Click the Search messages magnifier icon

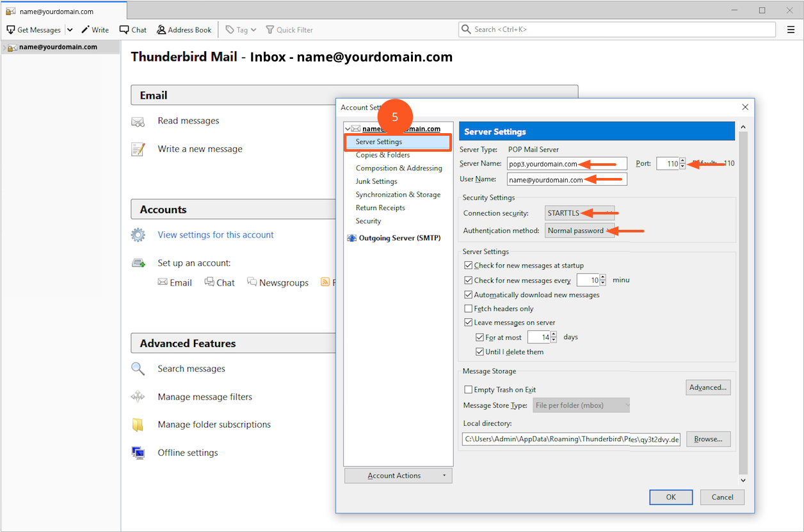click(x=138, y=369)
